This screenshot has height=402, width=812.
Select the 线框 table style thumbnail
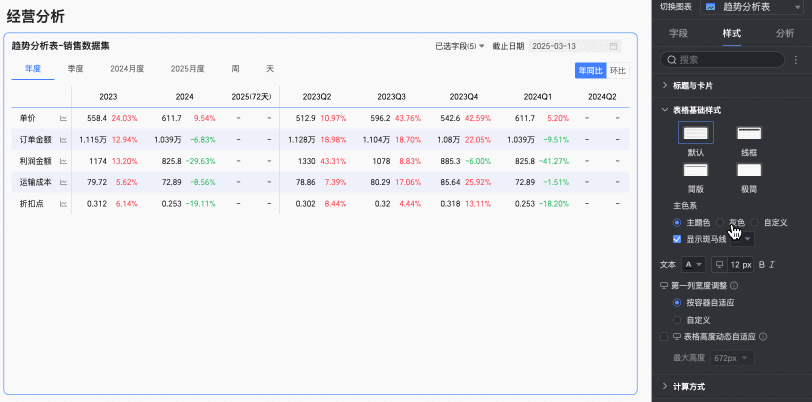749,133
